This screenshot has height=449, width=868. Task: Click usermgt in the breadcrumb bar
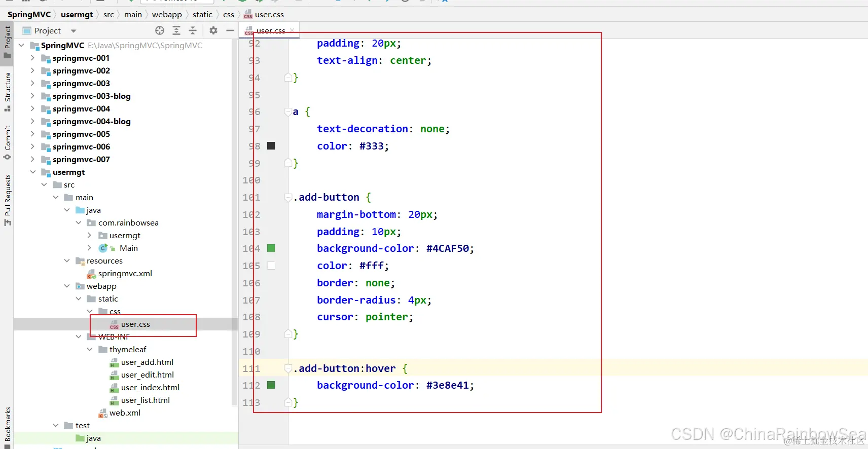[77, 15]
